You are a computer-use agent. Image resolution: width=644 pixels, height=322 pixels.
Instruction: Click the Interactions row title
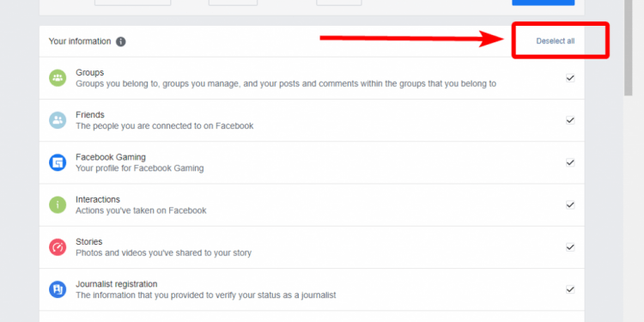pyautogui.click(x=98, y=199)
